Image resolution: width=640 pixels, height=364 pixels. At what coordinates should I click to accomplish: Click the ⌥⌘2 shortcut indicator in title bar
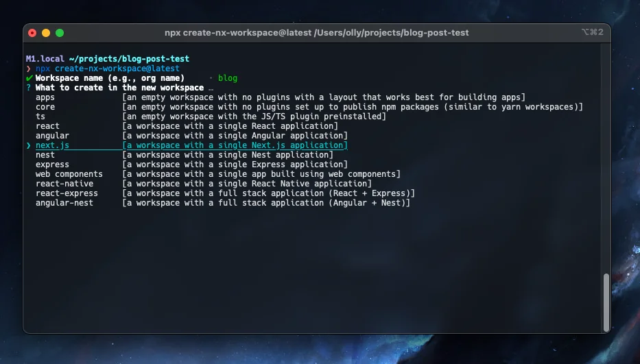click(x=591, y=32)
